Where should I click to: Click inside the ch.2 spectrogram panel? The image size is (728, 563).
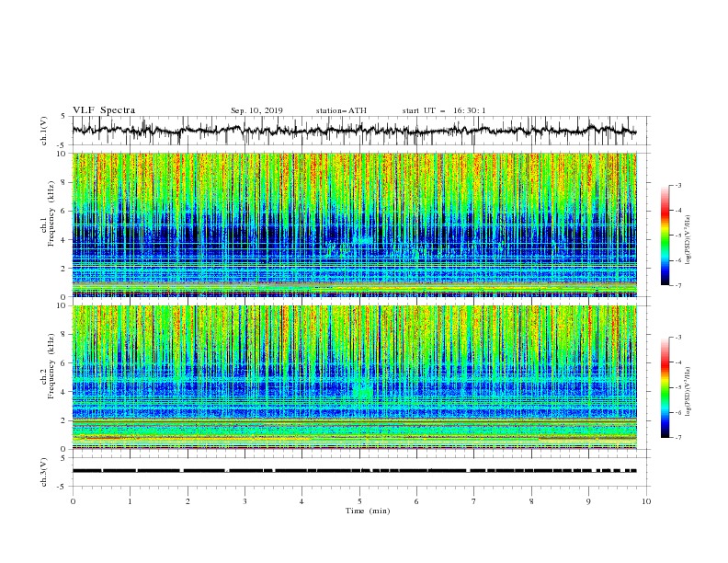[x=355, y=377]
